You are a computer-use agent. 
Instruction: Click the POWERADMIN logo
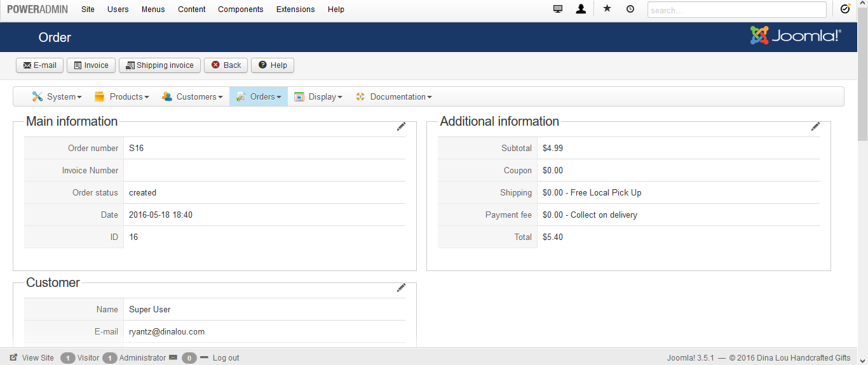coord(37,9)
